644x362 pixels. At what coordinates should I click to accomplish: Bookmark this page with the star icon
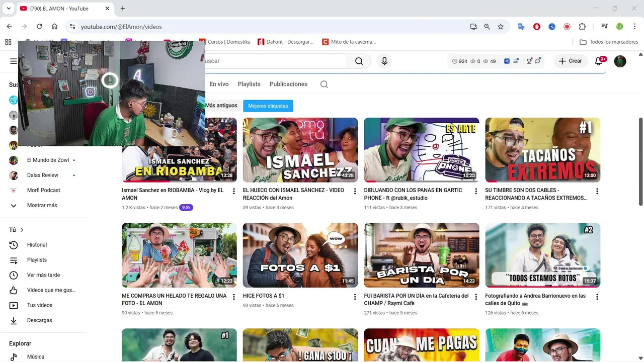click(x=501, y=27)
